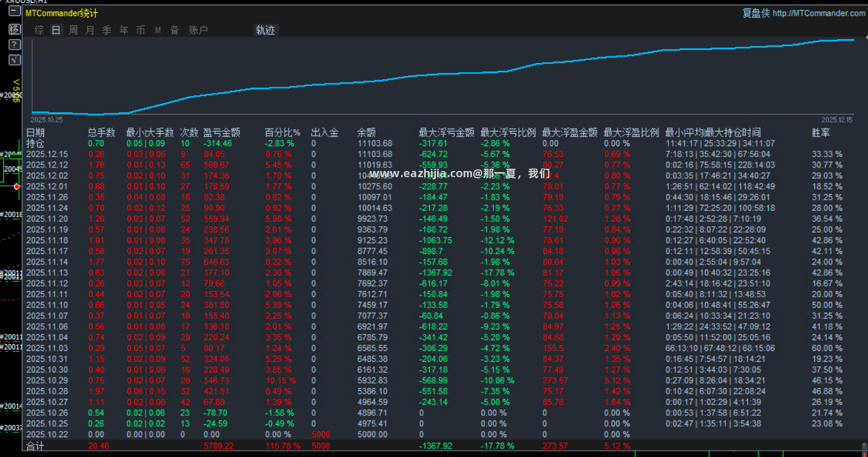Open the 年 yearly tab
This screenshot has height=457, width=868.
124,30
